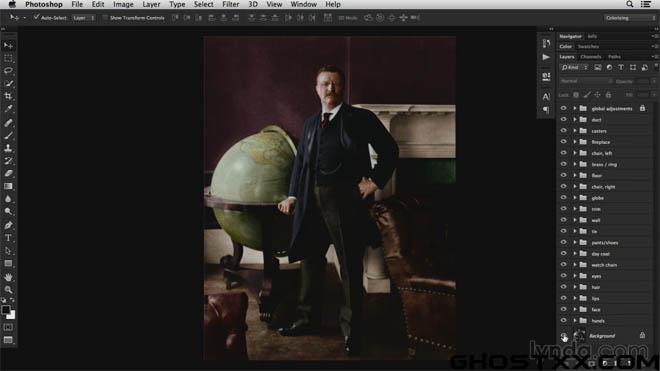Toggle the Auto-Select checkbox
This screenshot has height=371, width=660.
36,17
